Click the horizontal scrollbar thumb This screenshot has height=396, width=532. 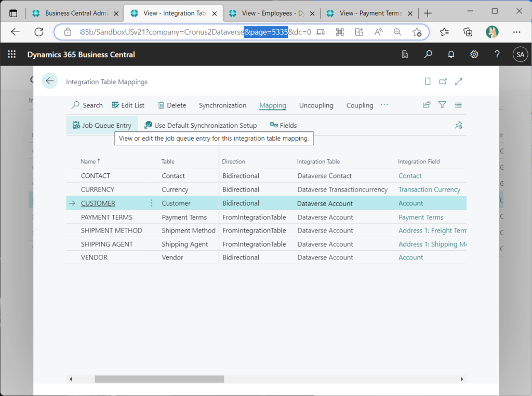click(x=159, y=379)
